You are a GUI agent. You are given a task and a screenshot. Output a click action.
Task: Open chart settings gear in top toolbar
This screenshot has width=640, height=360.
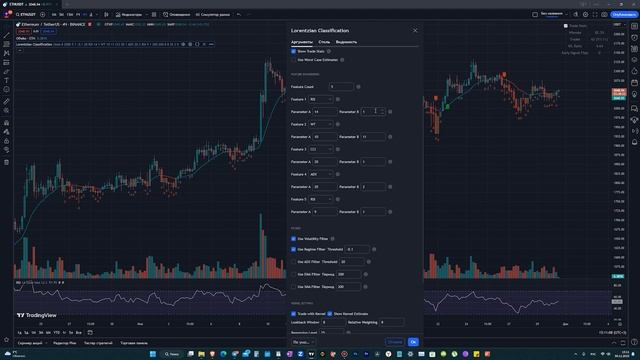click(585, 15)
